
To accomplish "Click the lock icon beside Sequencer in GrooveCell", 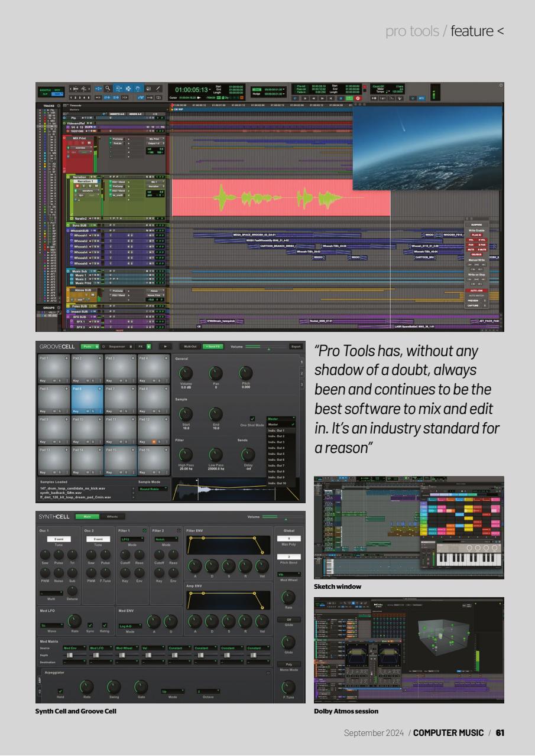I will (x=130, y=347).
